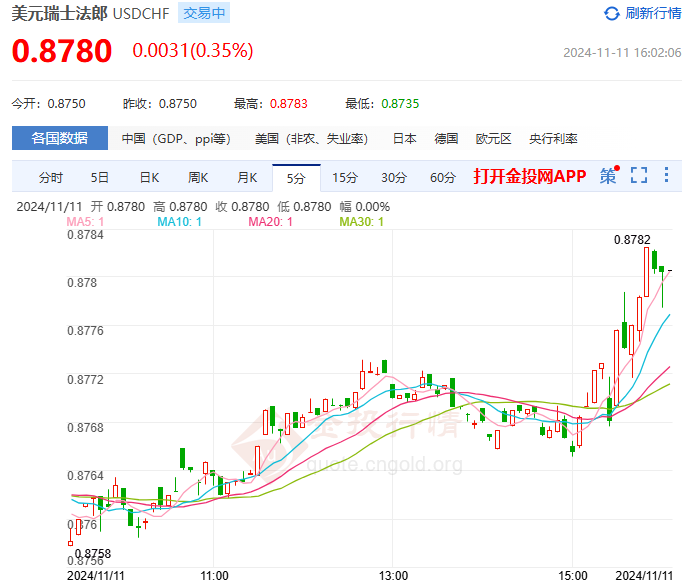
Task: Click the 0.8772 price axis label
Action: (x=85, y=380)
